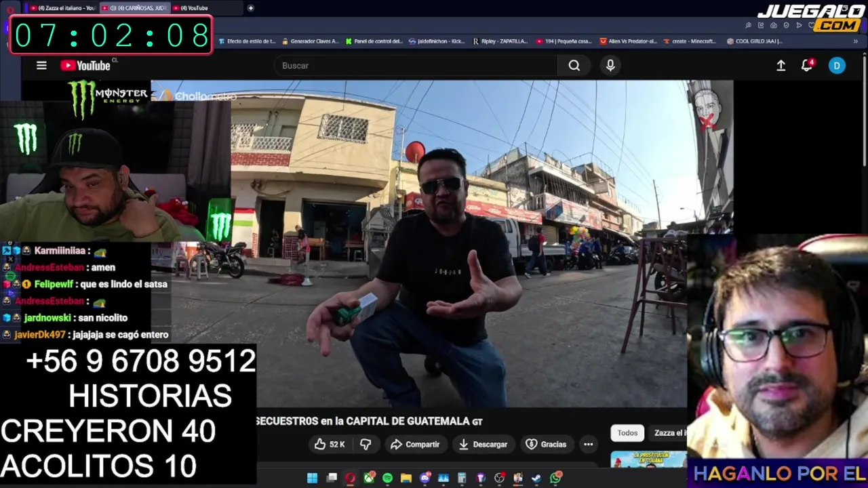The width and height of the screenshot is (868, 488).
Task: Click the magnifier search button
Action: tap(574, 66)
